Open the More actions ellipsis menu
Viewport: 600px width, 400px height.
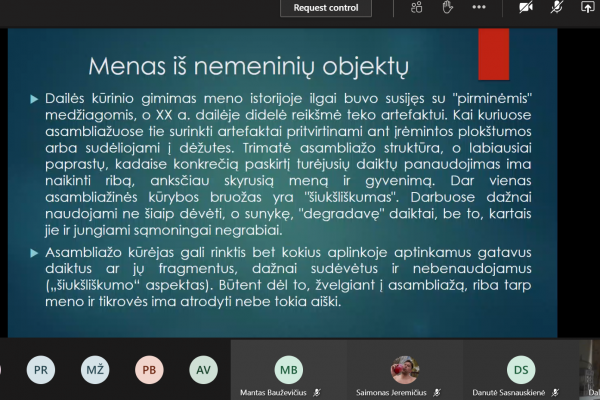(479, 7)
